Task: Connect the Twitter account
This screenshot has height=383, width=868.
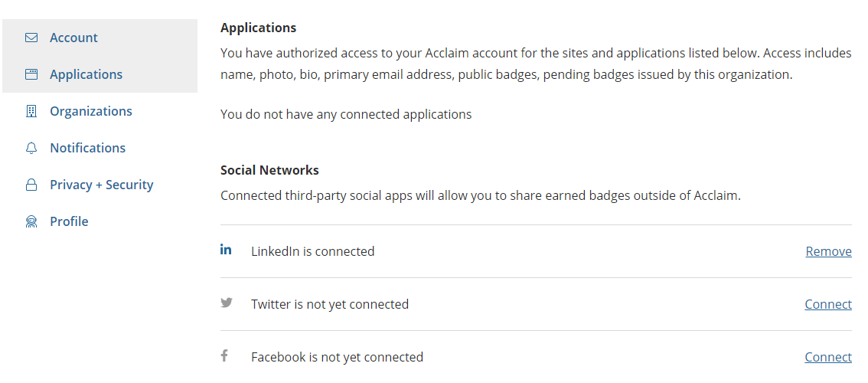Action: [x=828, y=304]
